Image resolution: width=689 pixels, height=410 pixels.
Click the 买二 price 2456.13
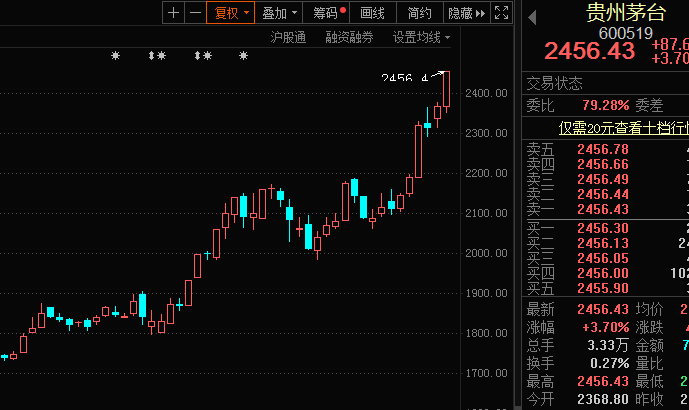coord(603,243)
